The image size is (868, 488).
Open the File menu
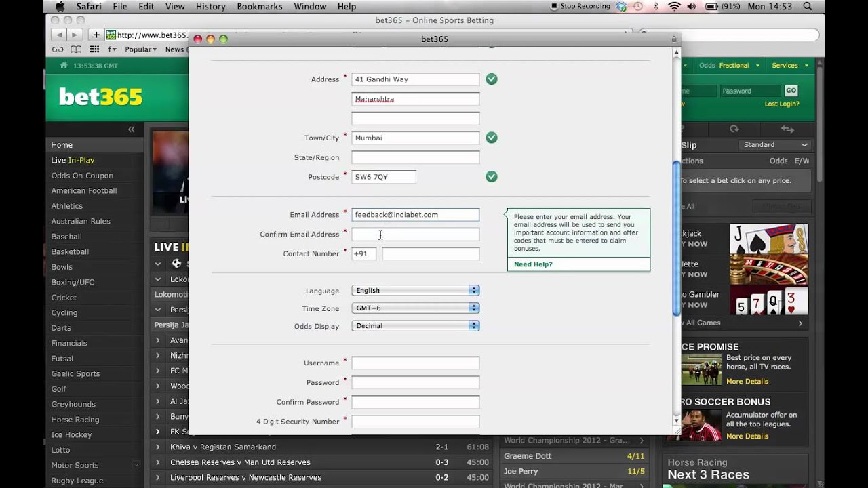(x=120, y=7)
